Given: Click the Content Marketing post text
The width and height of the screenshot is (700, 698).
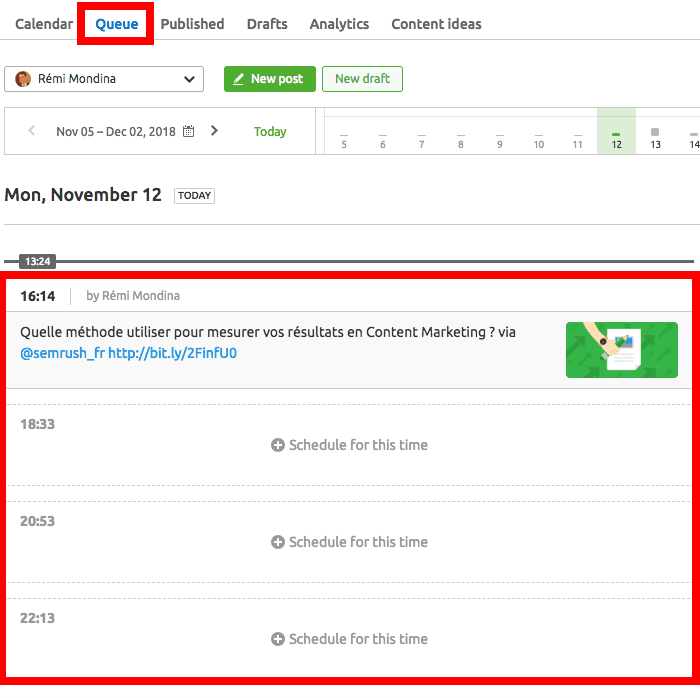Looking at the screenshot, I should coord(268,332).
